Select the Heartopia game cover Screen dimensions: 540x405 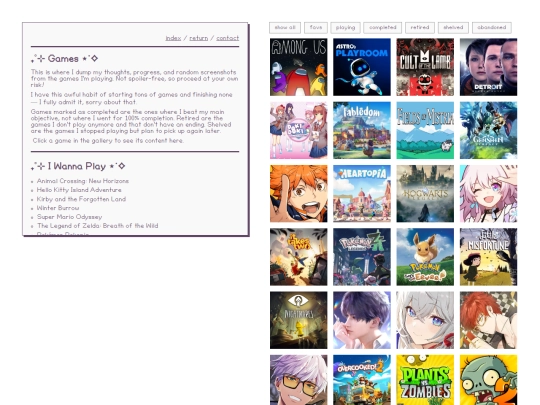coord(362,194)
